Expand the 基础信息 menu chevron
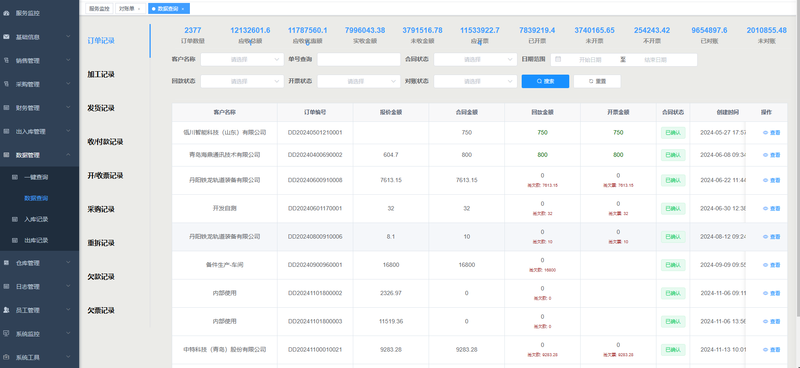The image size is (800, 368). (x=69, y=37)
